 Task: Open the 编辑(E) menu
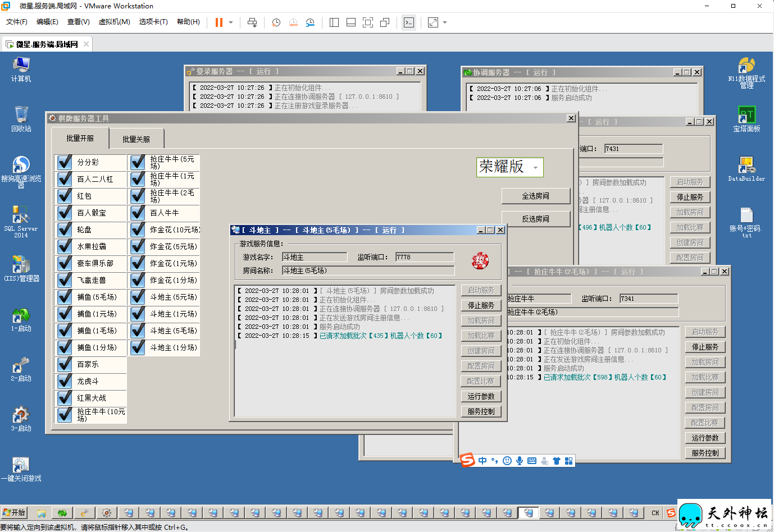tap(47, 22)
